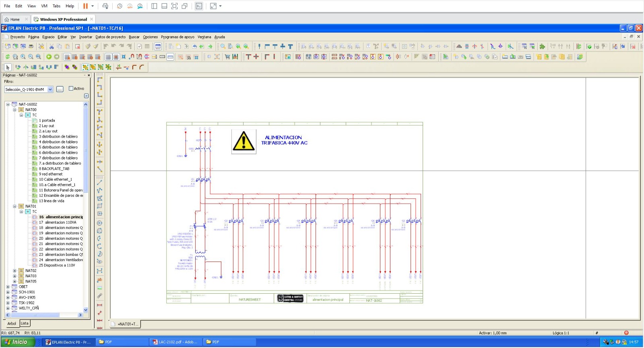Click the filter browse '...' button

coord(60,89)
